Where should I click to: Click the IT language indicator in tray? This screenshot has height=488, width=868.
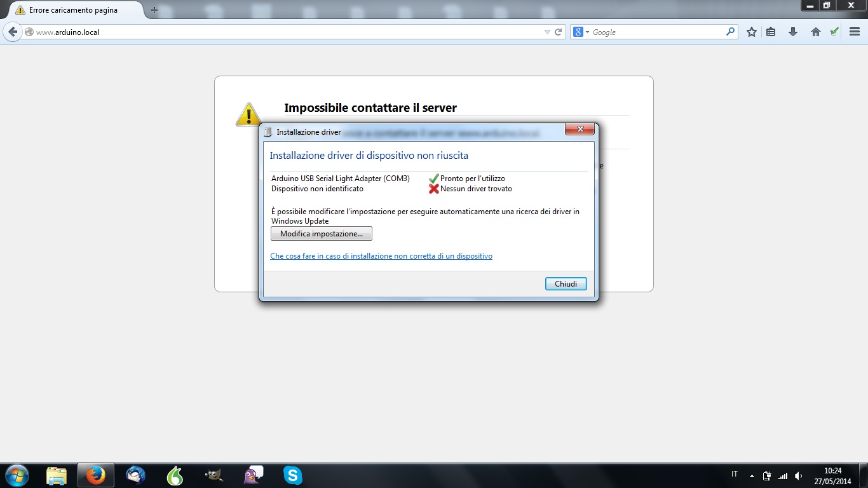click(735, 475)
